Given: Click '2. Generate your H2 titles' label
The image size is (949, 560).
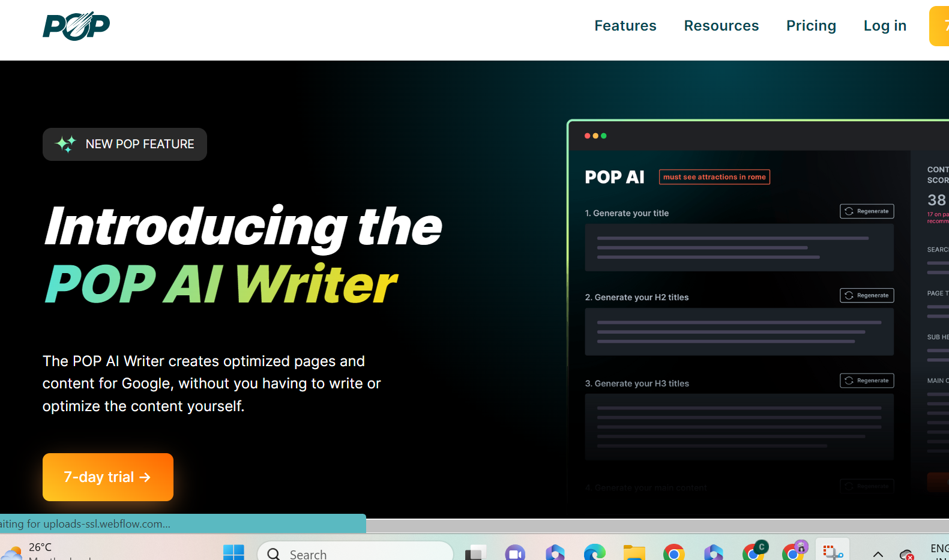Looking at the screenshot, I should pyautogui.click(x=637, y=297).
